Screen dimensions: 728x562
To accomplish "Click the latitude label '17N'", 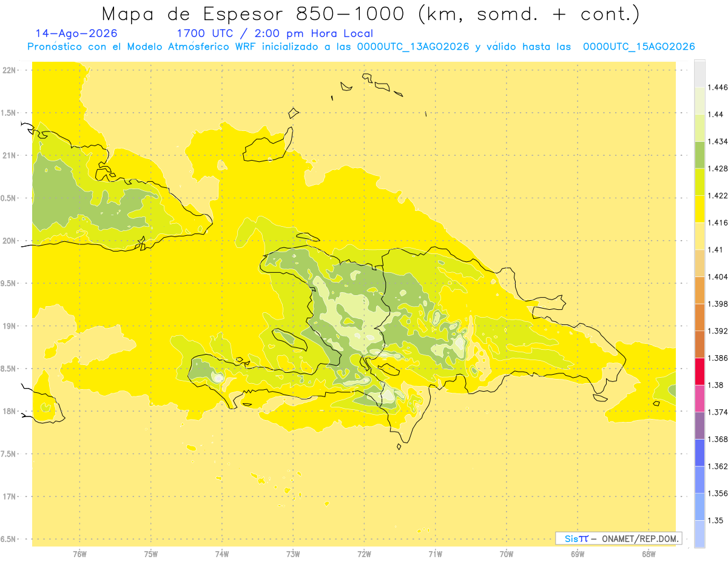I will point(9,497).
